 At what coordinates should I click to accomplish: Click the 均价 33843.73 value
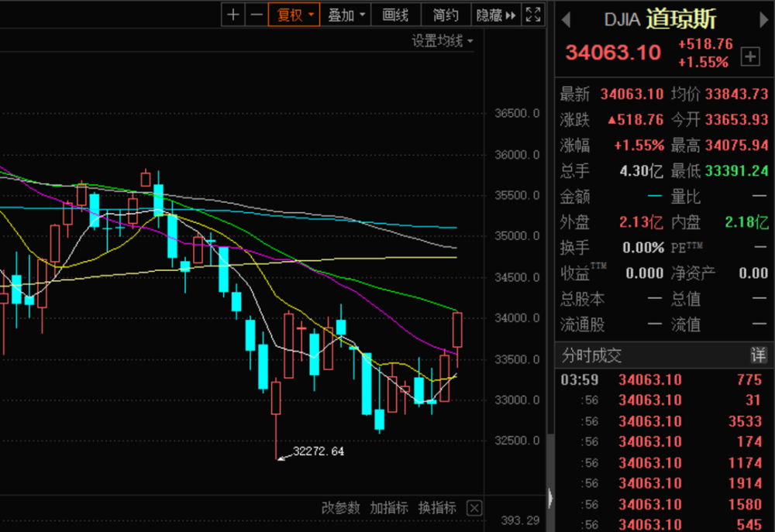(x=736, y=94)
